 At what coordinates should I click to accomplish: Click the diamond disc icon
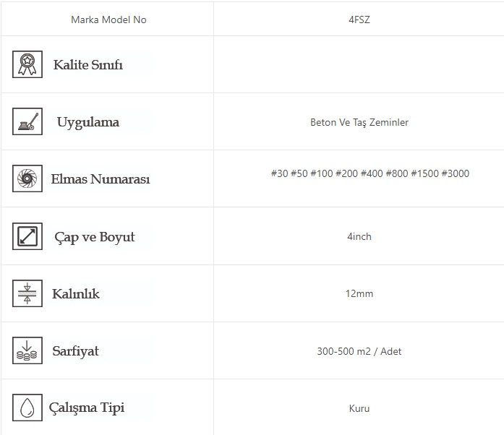coord(27,178)
